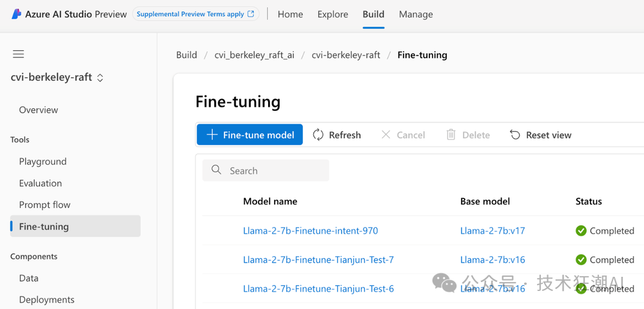Open the Manage tab
Image resolution: width=644 pixels, height=309 pixels.
pos(416,14)
